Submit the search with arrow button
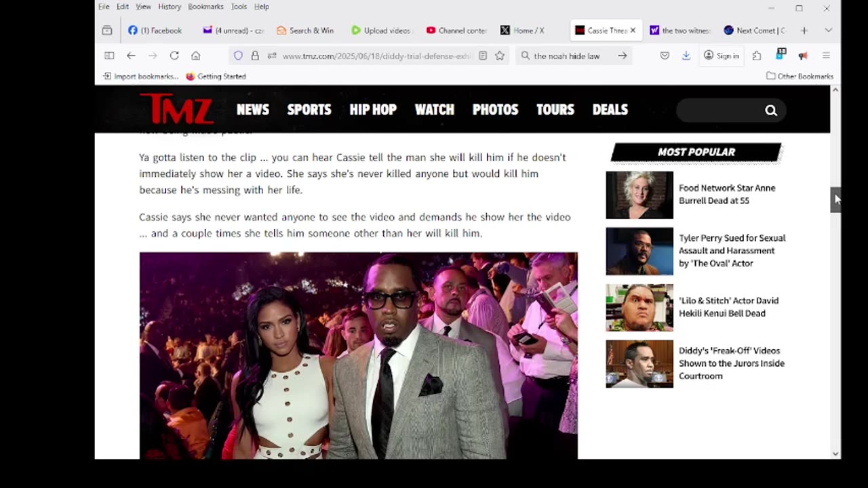Image resolution: width=868 pixels, height=488 pixels. tap(623, 56)
